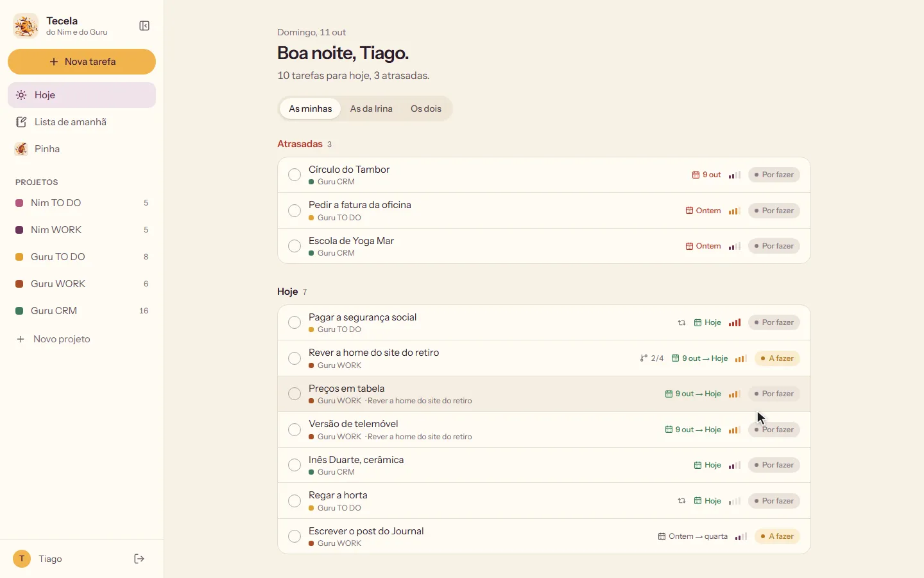Click the Pinha avatar icon in sidebar
This screenshot has width=924, height=578.
[x=21, y=149]
